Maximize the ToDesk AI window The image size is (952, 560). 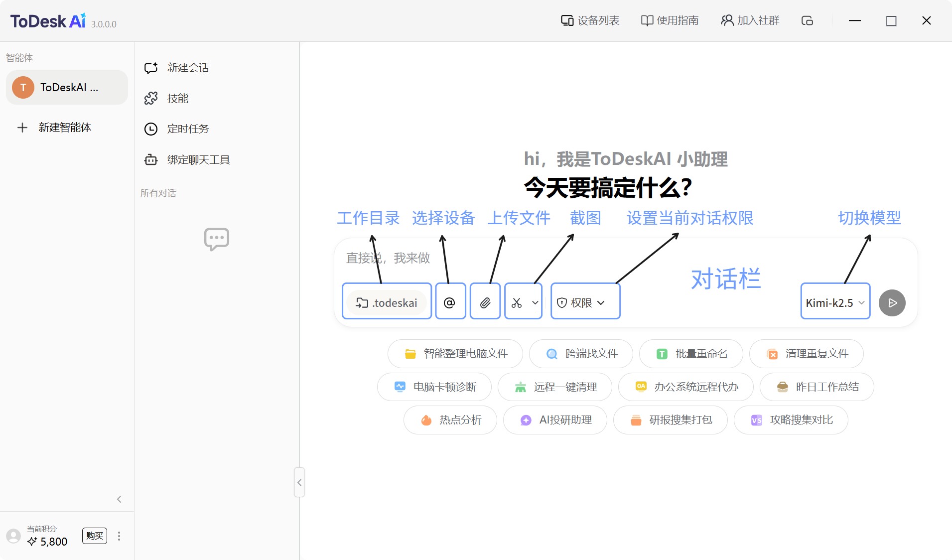pos(891,20)
